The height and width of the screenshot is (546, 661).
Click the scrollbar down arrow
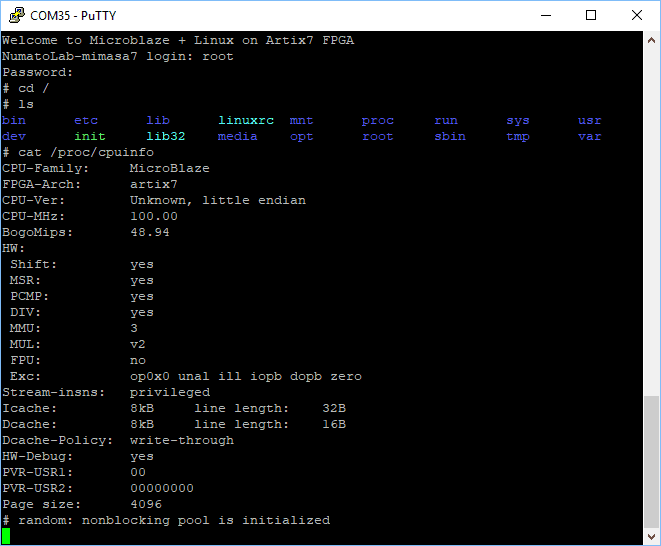pyautogui.click(x=651, y=537)
